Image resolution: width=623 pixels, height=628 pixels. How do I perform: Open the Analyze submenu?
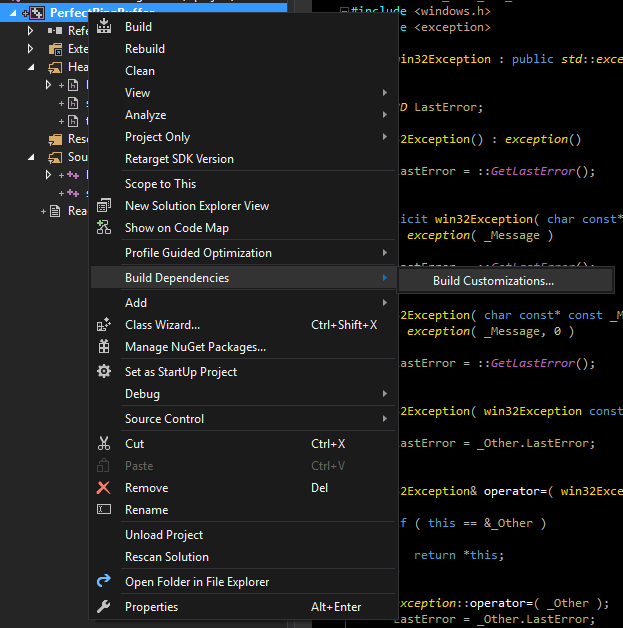pos(243,115)
